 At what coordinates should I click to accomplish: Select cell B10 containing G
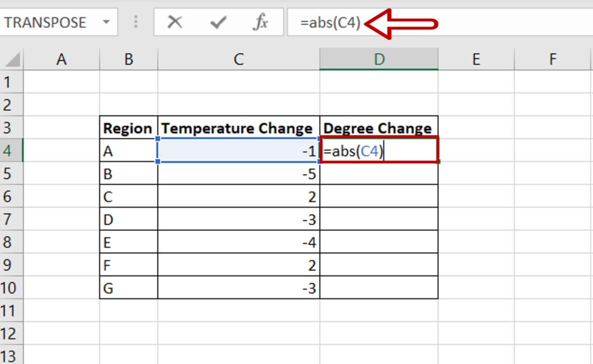(x=129, y=288)
